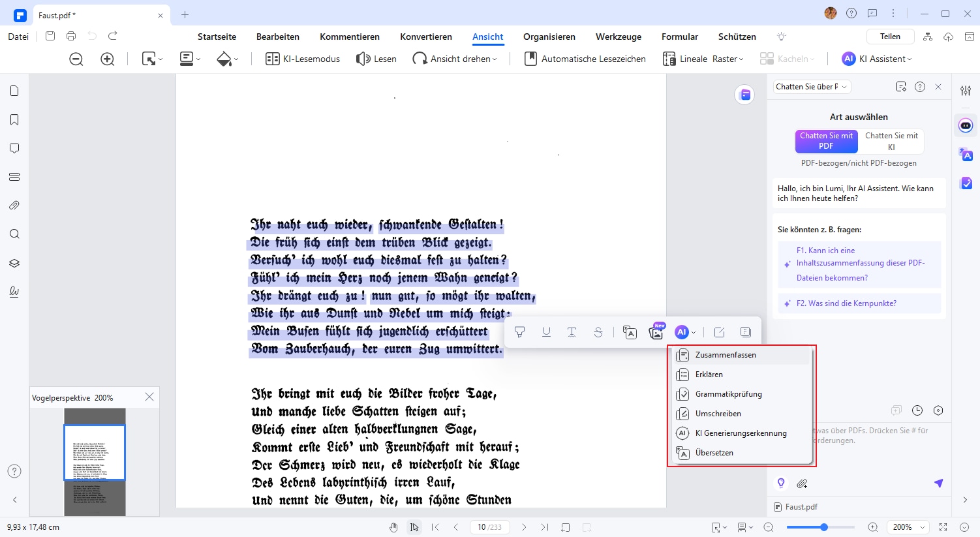This screenshot has height=537, width=980.
Task: Adjust the zoom slider in status bar
Action: tap(824, 527)
